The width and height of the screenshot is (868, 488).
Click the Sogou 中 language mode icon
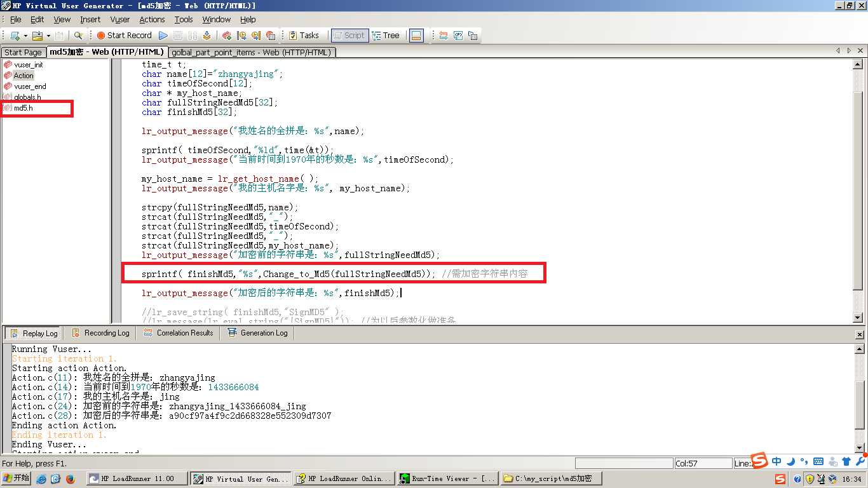tap(776, 461)
